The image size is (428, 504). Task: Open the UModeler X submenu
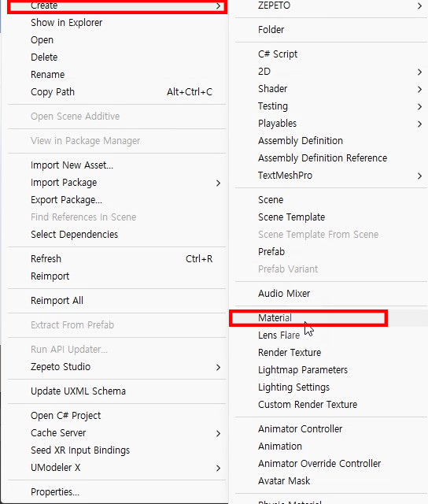(117, 468)
